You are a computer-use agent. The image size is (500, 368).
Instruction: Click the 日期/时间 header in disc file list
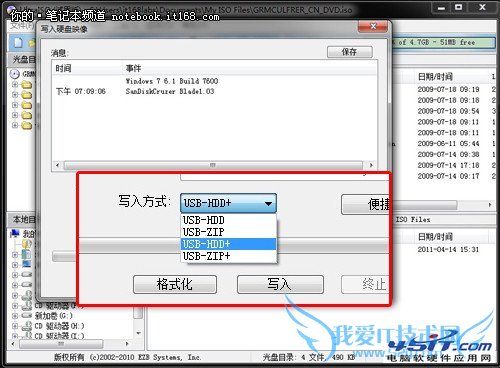[435, 77]
